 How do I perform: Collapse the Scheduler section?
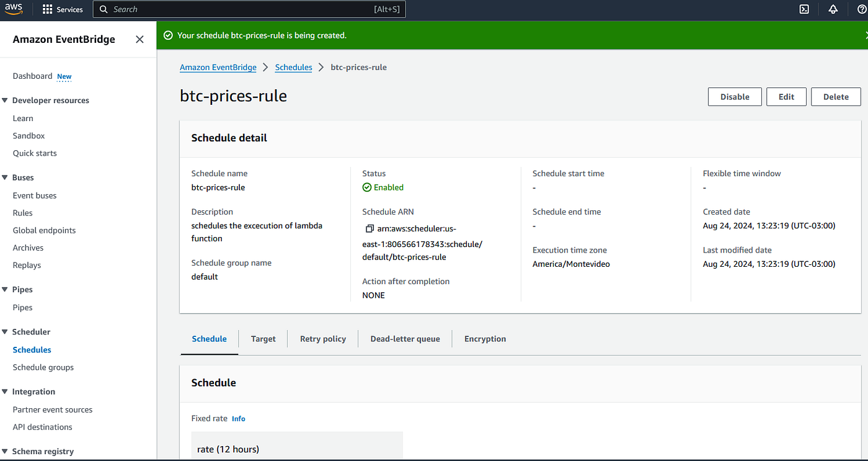pos(5,332)
